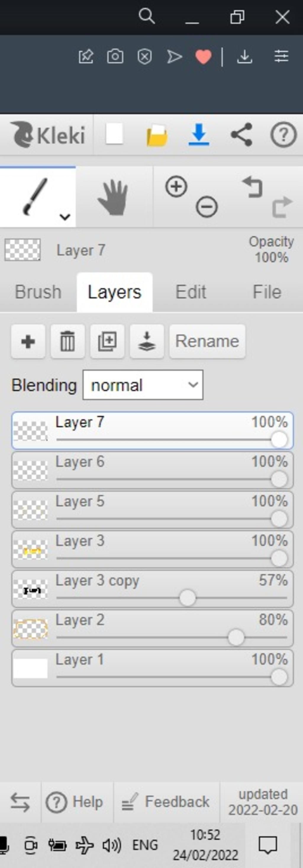Expand the brush tool chevron menu
The height and width of the screenshot is (868, 303).
[65, 217]
